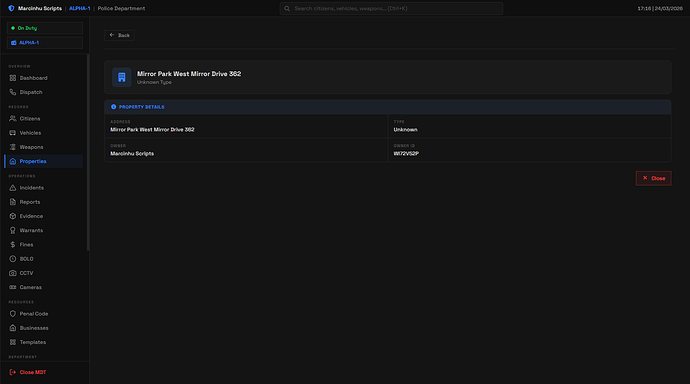Open Templates page
This screenshot has height=384, width=690.
(x=44, y=342)
